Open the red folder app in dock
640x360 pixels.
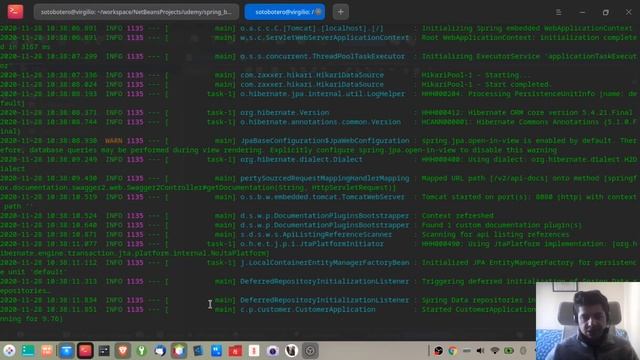point(235,351)
